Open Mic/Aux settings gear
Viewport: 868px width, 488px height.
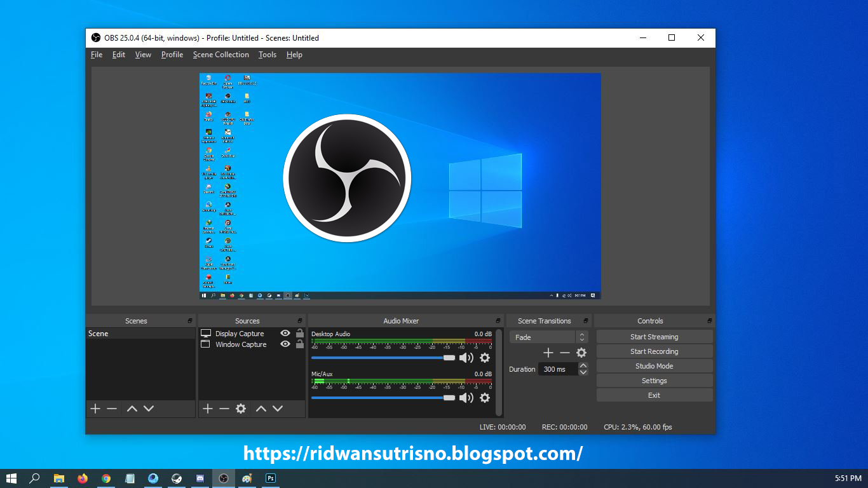click(x=485, y=398)
